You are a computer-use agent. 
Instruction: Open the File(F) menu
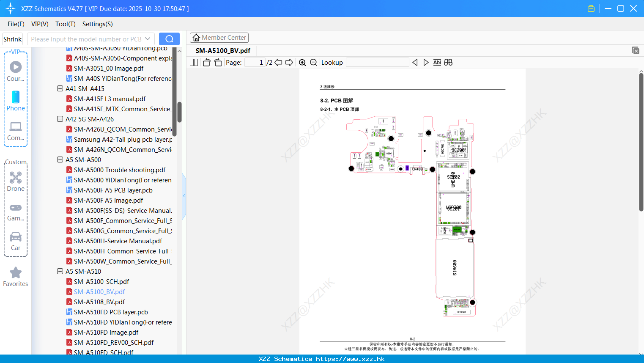coord(16,24)
